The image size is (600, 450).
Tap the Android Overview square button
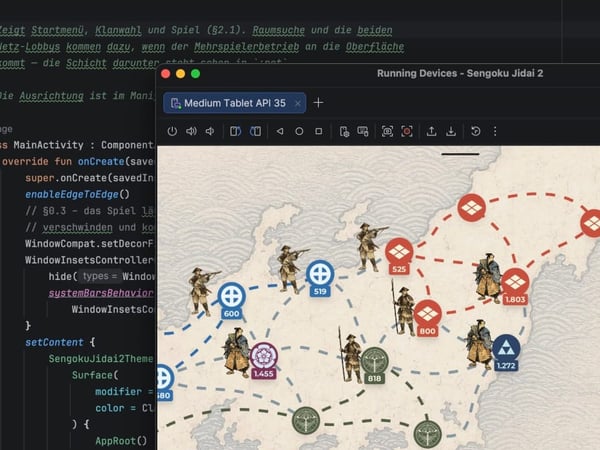(318, 131)
